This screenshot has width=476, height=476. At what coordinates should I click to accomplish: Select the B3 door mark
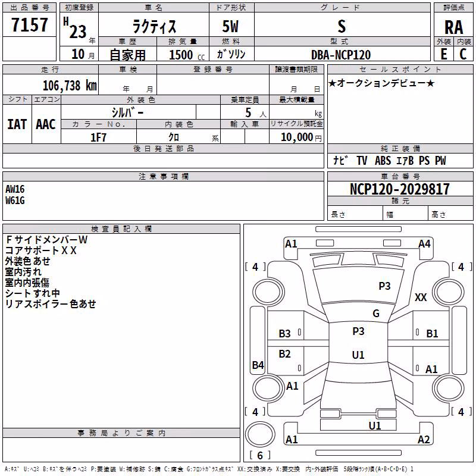click(x=284, y=334)
